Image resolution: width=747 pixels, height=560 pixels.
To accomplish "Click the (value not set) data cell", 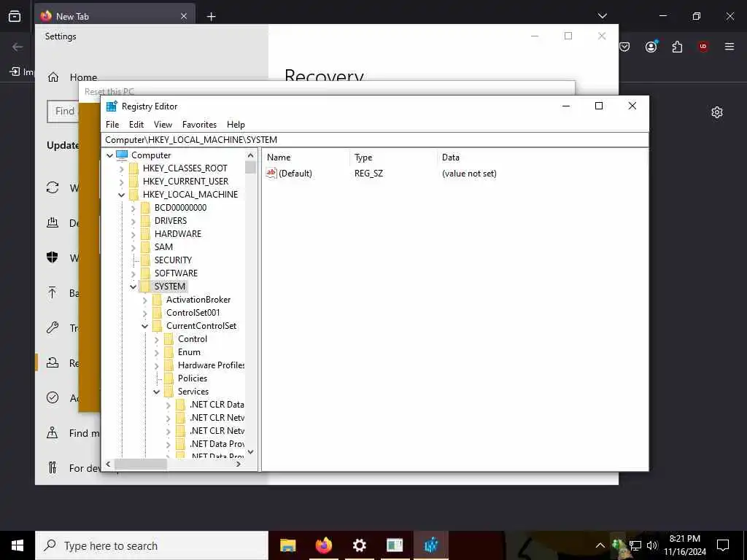I will point(469,174).
